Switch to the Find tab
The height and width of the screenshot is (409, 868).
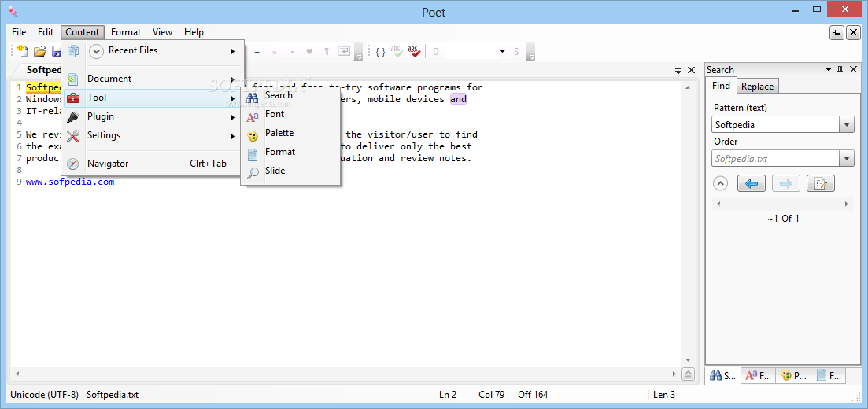tap(722, 86)
